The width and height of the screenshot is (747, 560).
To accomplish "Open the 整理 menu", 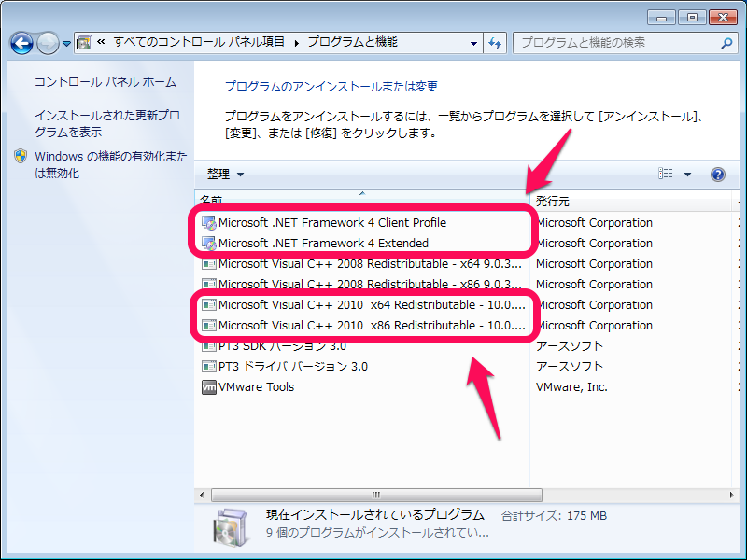I will tap(225, 175).
